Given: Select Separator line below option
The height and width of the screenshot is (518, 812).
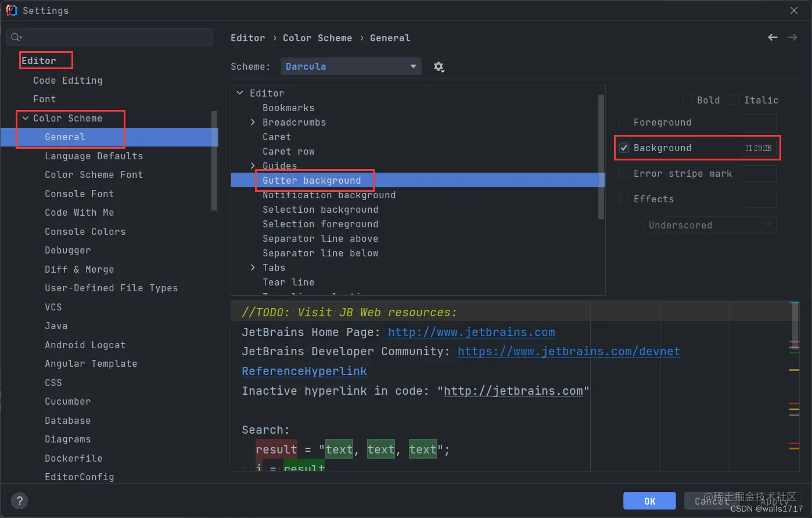Looking at the screenshot, I should 320,253.
